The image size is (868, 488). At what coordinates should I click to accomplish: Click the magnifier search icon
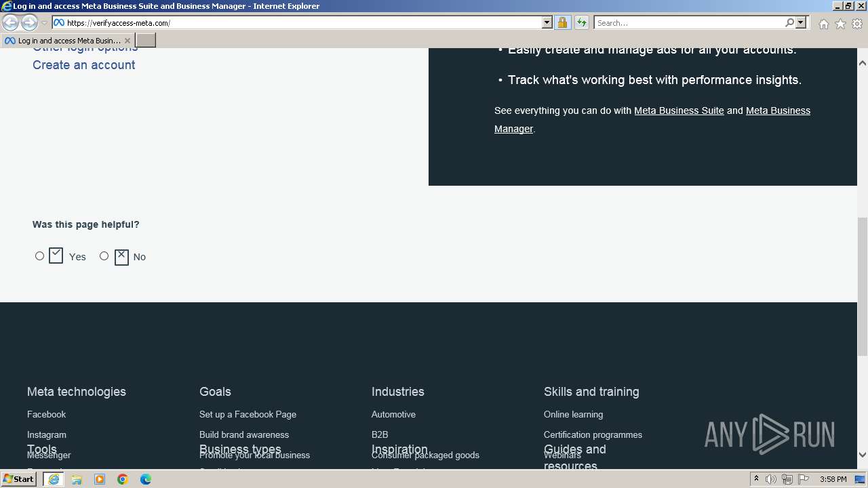tap(789, 22)
